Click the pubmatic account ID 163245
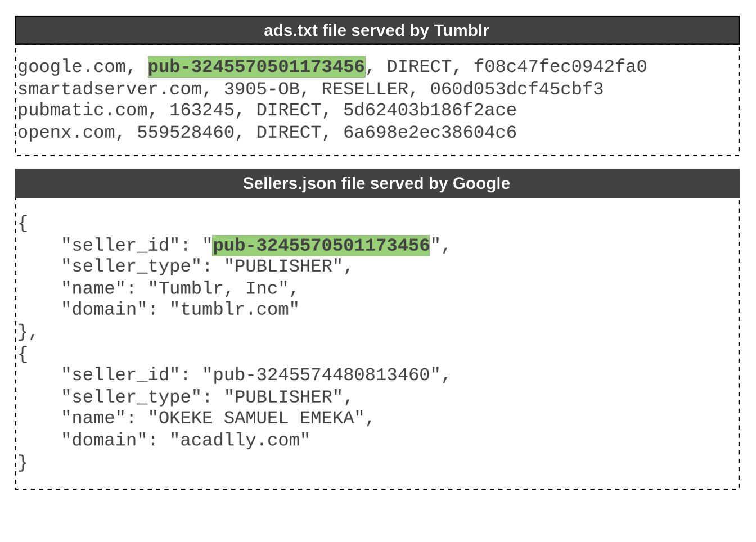Viewport: 756px width, 542px height. coord(202,110)
